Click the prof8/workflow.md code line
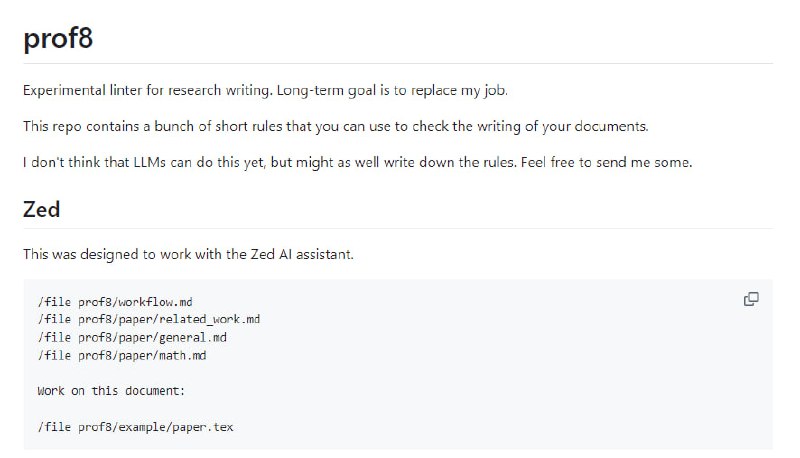The height and width of the screenshot is (458, 800). point(114,301)
